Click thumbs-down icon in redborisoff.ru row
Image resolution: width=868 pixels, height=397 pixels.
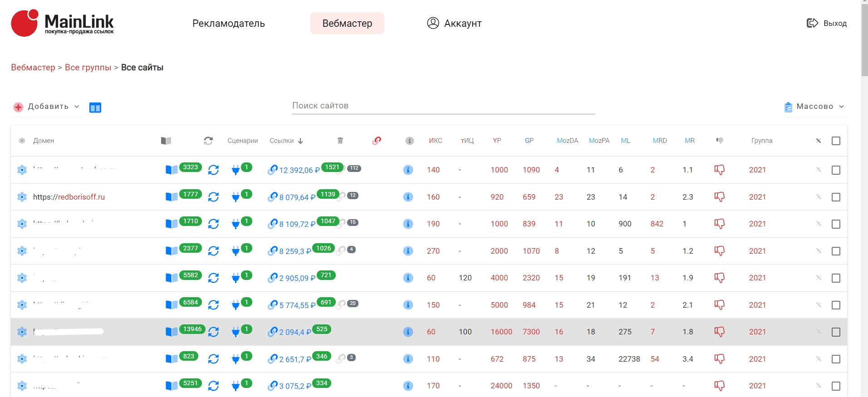(719, 197)
